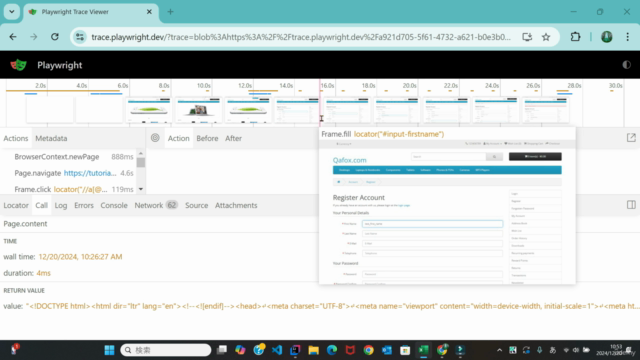Open the Attachments tab
Viewport: 640px width, 360px height.
[236, 205]
